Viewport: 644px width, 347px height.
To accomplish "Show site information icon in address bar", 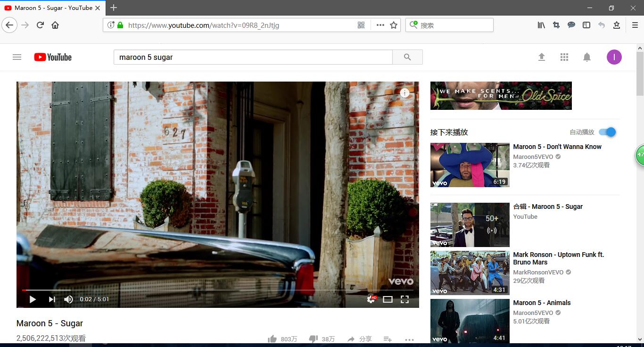I will point(110,25).
